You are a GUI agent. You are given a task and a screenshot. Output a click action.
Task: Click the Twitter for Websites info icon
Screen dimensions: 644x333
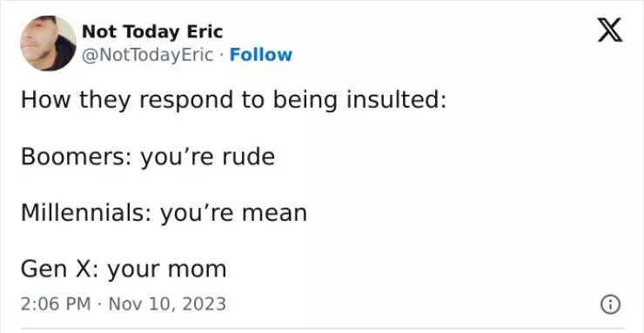(611, 304)
